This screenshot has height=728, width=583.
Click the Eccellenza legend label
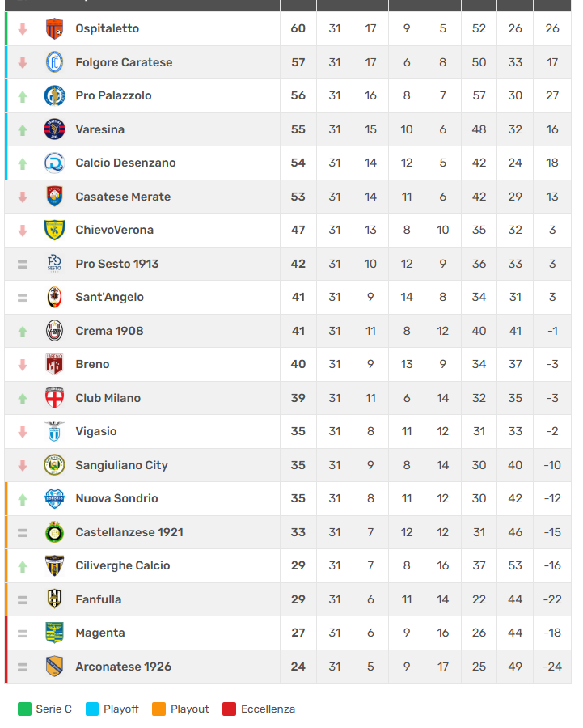pyautogui.click(x=268, y=709)
